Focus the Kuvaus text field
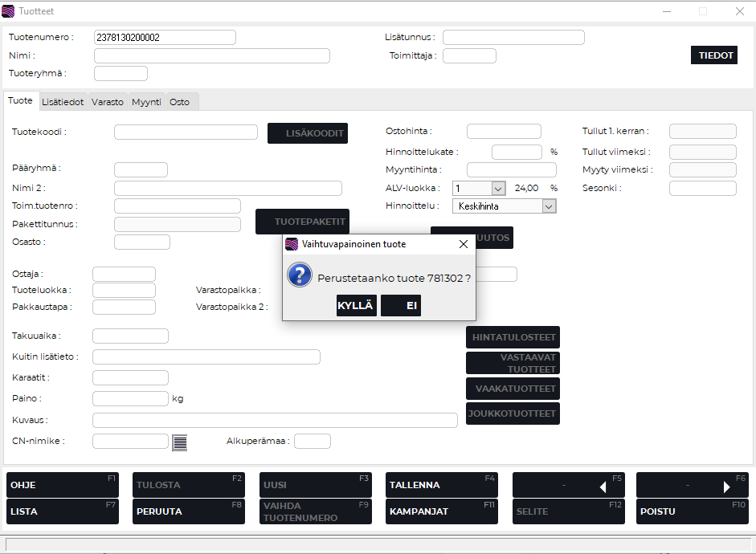This screenshot has height=554, width=756. (275, 420)
